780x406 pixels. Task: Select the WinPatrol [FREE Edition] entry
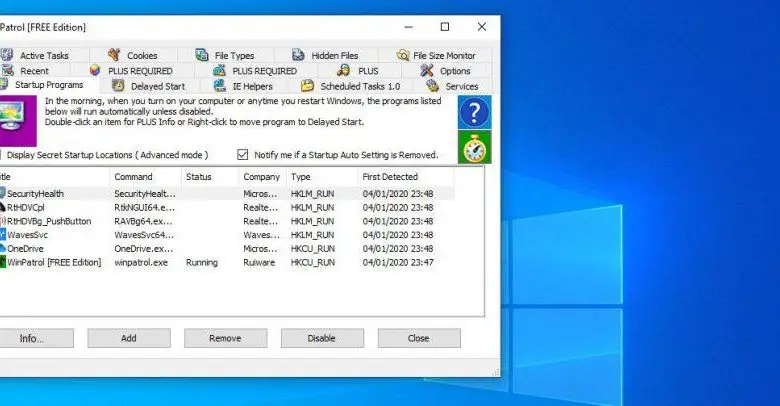(226, 262)
